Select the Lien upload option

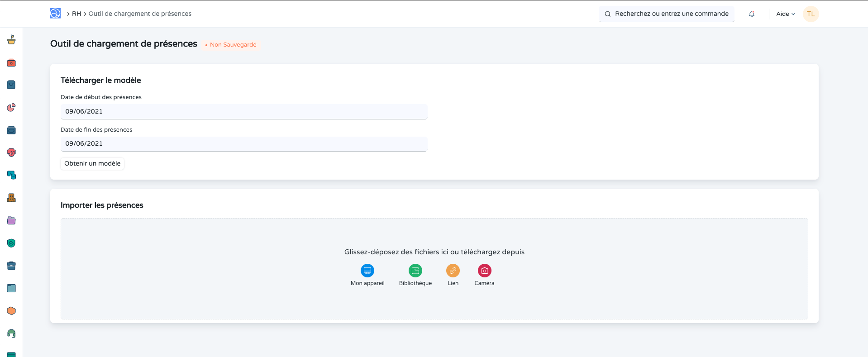tap(453, 271)
